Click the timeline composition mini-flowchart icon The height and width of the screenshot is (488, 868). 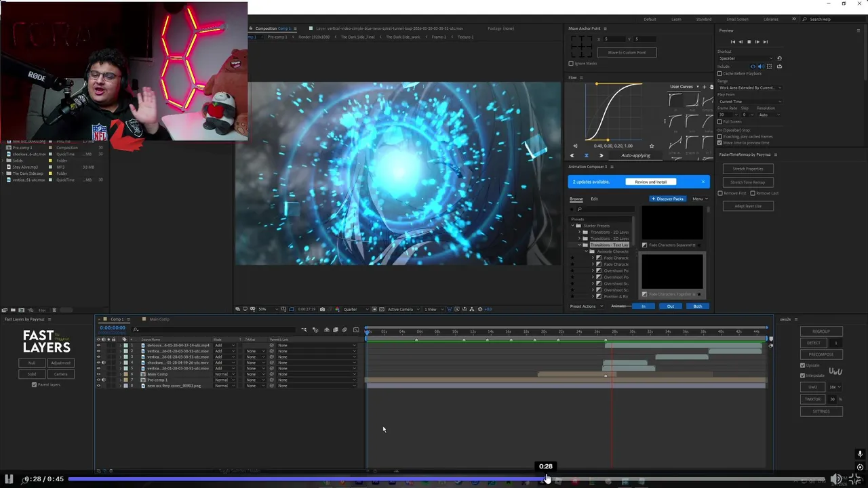coord(304,330)
